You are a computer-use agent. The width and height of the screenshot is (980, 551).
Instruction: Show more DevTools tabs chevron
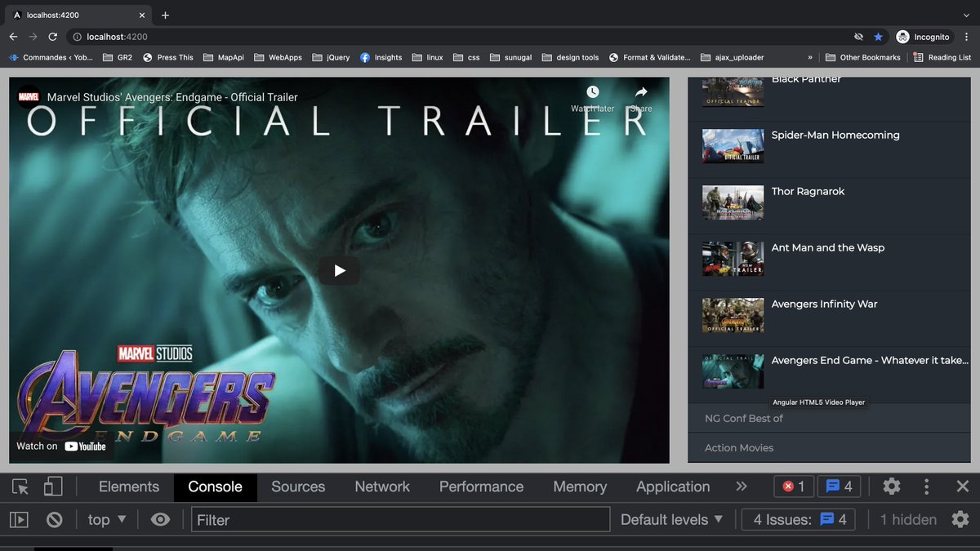coord(742,487)
